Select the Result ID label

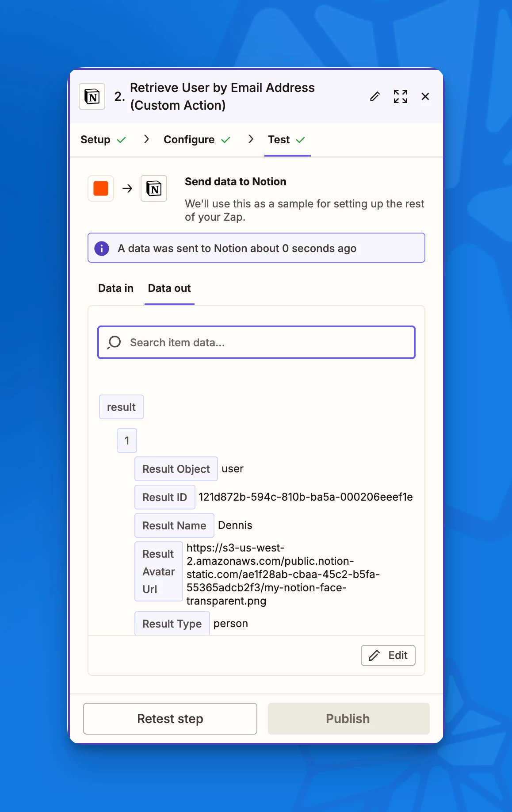[164, 497]
